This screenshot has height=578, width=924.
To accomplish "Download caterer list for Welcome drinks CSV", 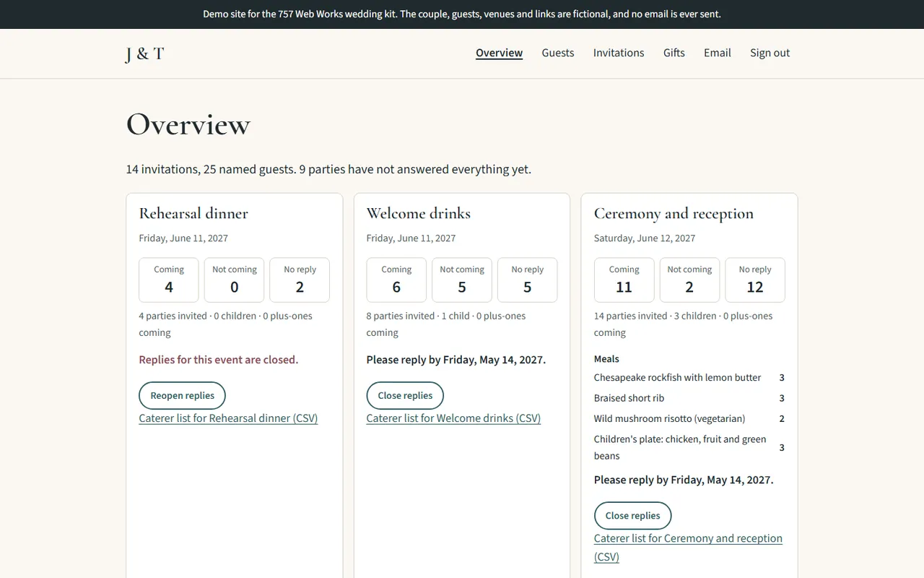I will (x=453, y=418).
